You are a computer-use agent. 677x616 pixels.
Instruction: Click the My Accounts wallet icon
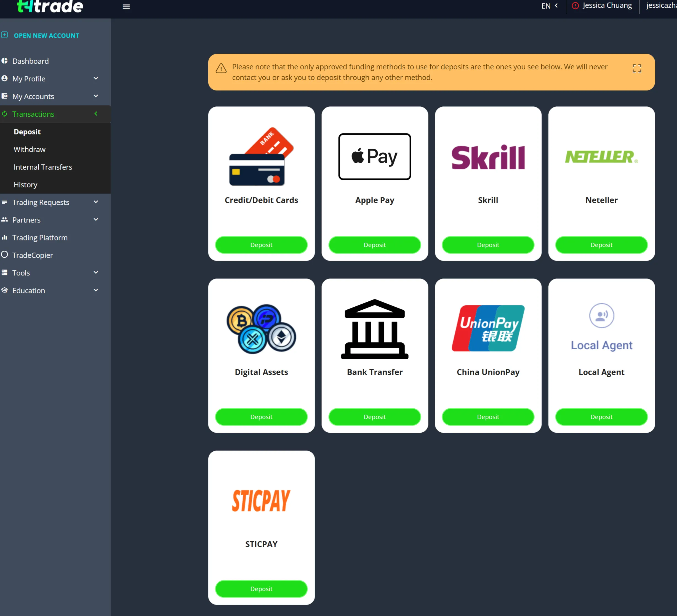point(4,96)
